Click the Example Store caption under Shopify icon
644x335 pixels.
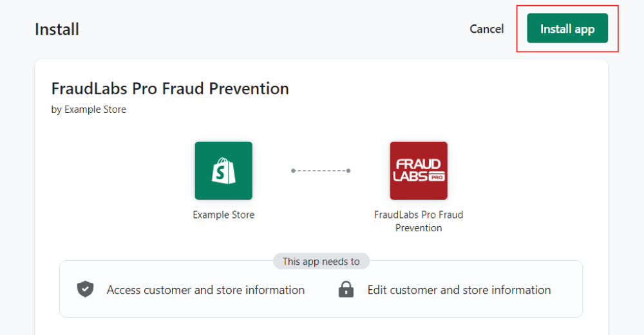[x=223, y=215]
